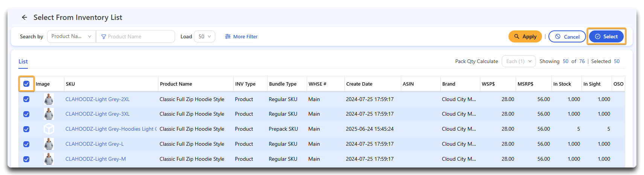
Task: Click the orange Apply button
Action: [525, 36]
